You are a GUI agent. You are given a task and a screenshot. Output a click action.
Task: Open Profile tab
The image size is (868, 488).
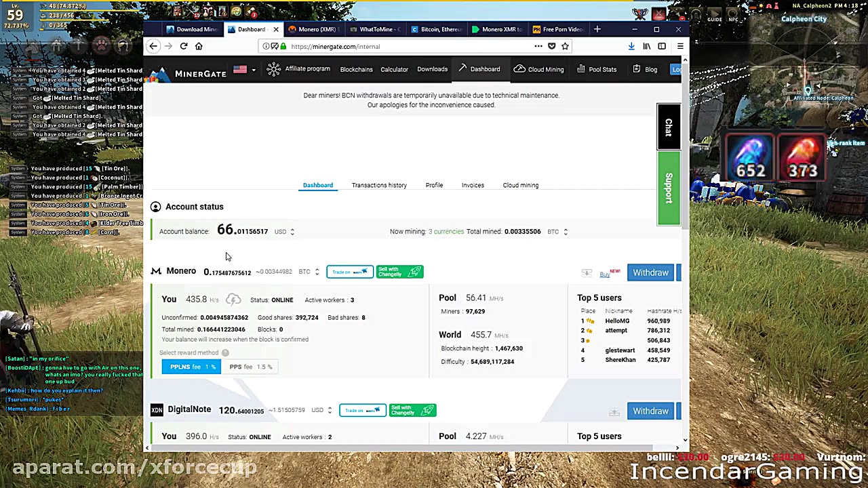pyautogui.click(x=434, y=185)
